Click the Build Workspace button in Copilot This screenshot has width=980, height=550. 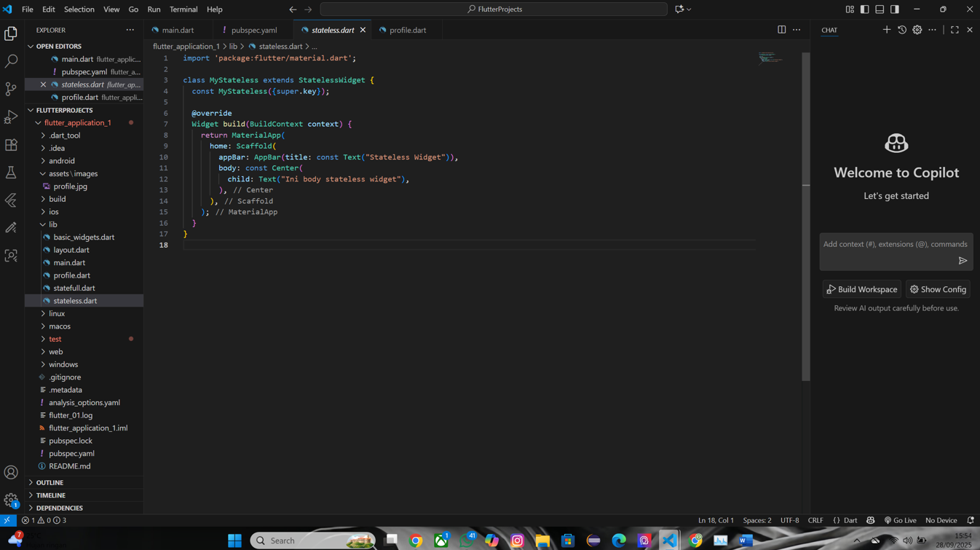click(861, 289)
